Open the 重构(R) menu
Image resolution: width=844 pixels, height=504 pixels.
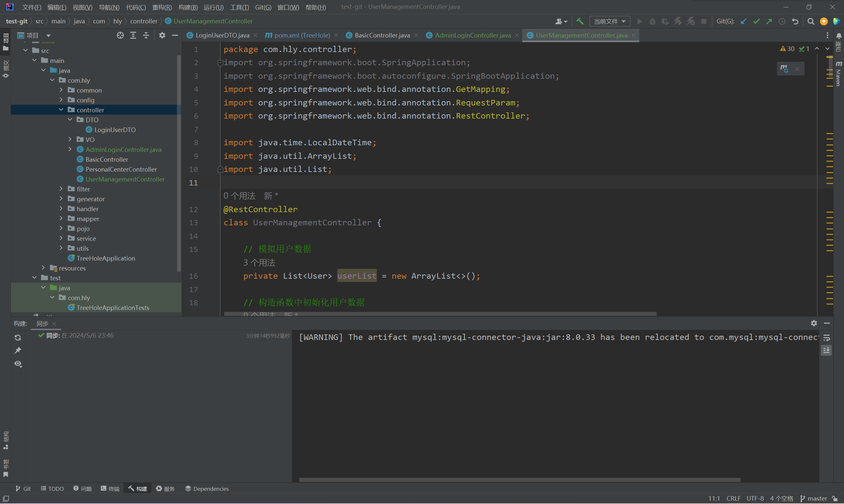click(162, 7)
